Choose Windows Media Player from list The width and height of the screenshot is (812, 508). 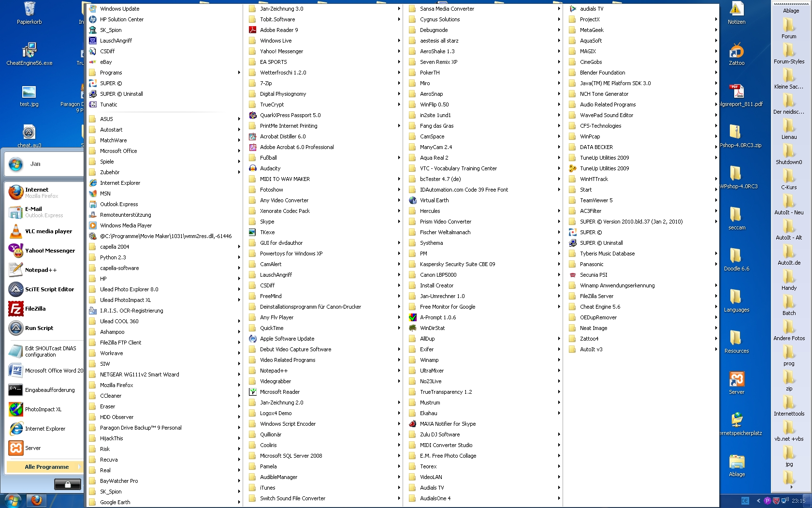(x=126, y=225)
